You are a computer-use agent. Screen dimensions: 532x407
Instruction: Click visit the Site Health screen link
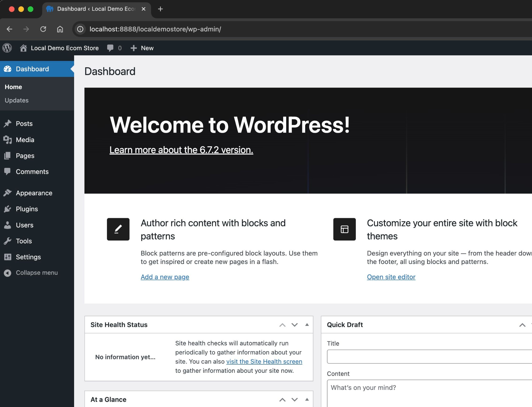pyautogui.click(x=264, y=361)
